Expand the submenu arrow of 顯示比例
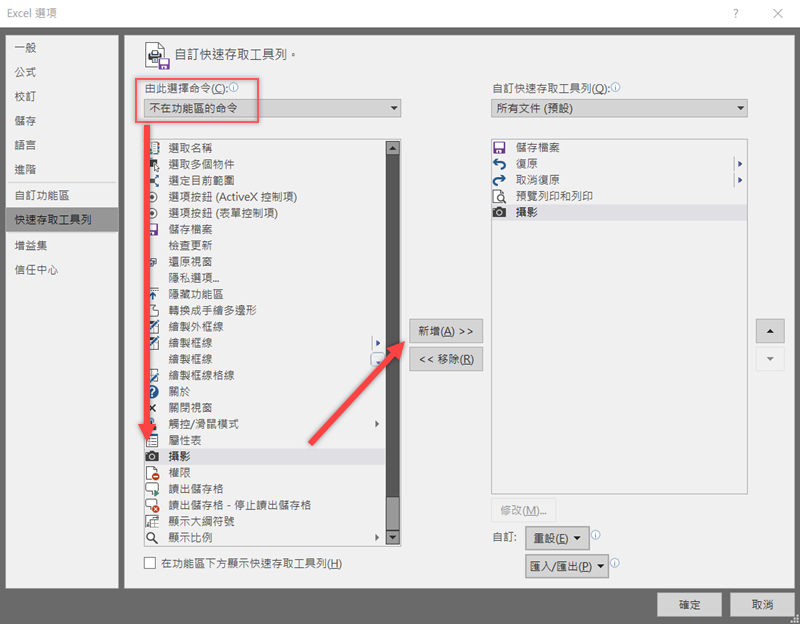 coord(377,538)
